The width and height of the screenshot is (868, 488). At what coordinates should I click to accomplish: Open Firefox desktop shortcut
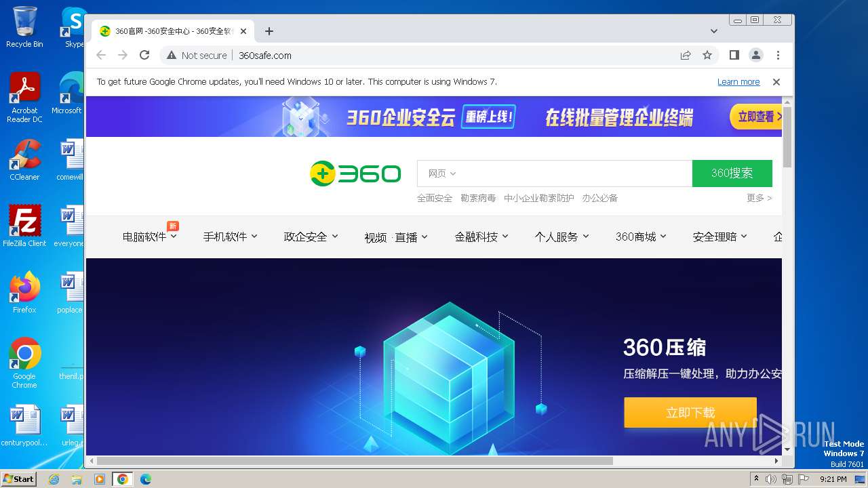(24, 293)
